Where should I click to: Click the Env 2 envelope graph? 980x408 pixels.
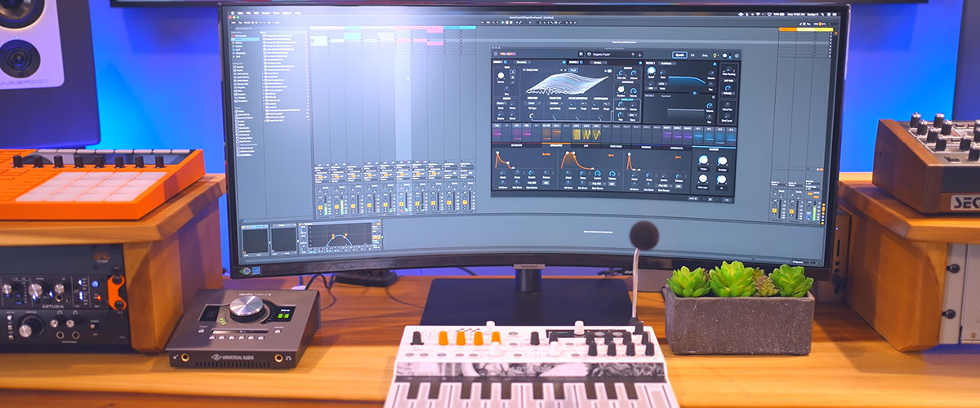point(589,159)
